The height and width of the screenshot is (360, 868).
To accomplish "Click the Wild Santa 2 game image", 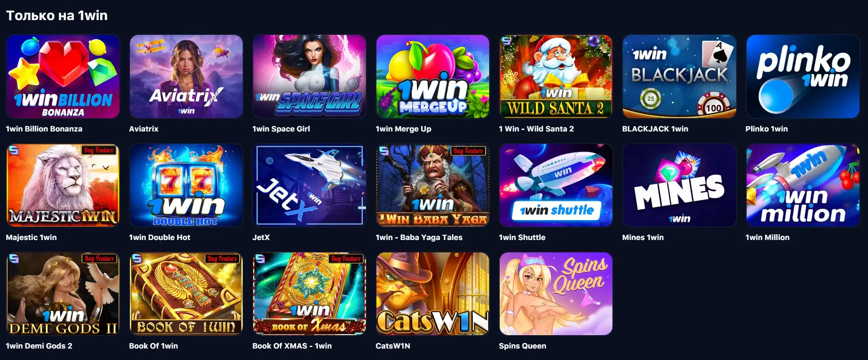I will pos(556,76).
